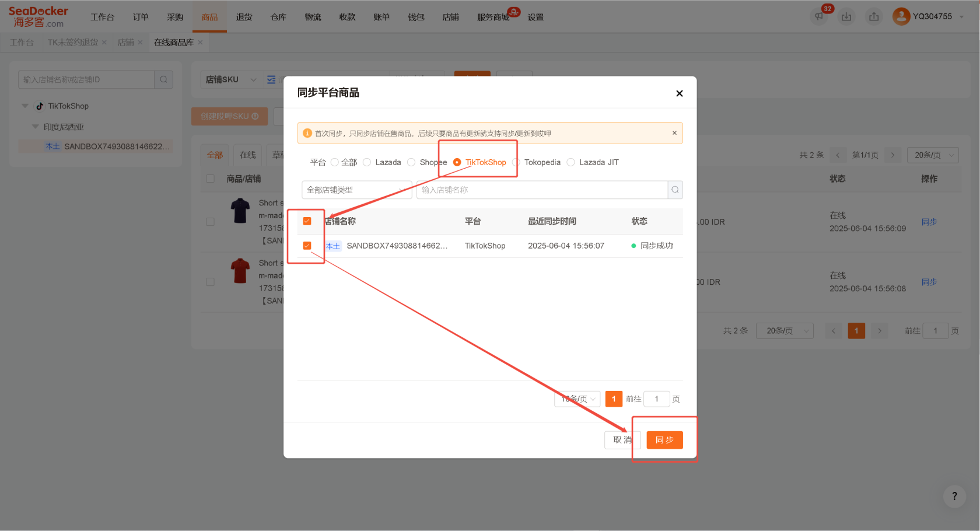
Task: Open the 订单 menu
Action: 141,17
